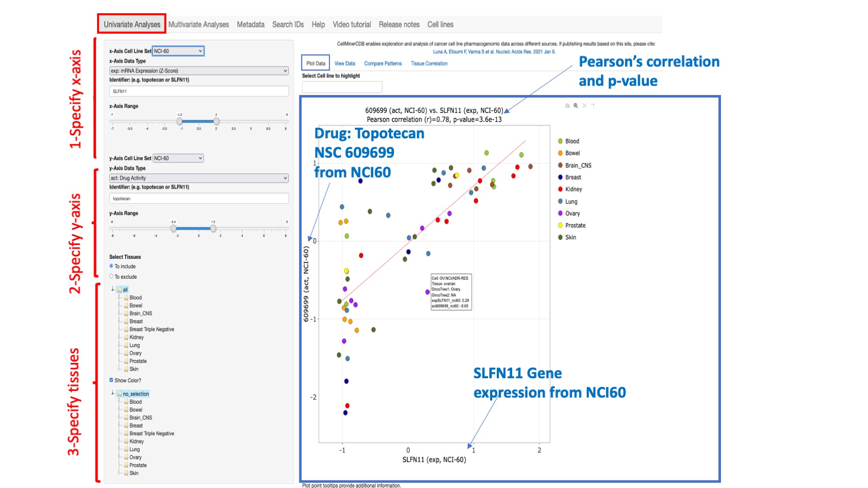868x488 pixels.
Task: Click the left handle of the y-Axis Range slider
Action: point(174,228)
